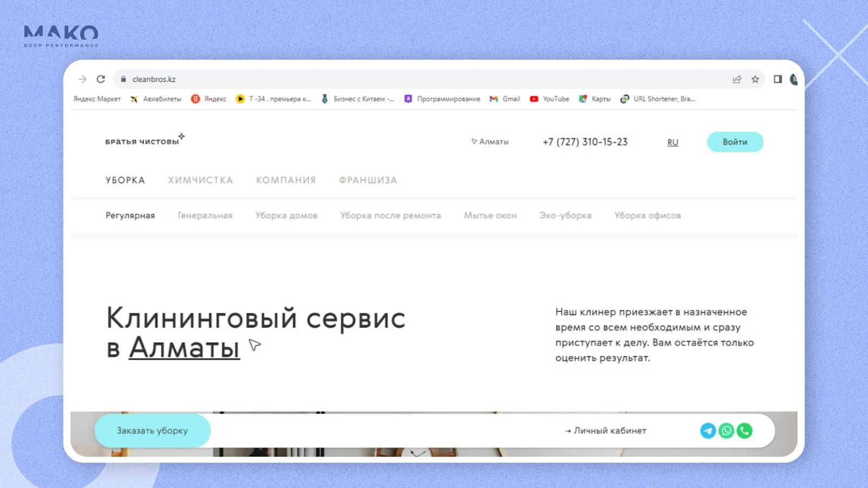Image resolution: width=868 pixels, height=488 pixels.
Task: Open the browser profile avatar
Action: coord(794,79)
